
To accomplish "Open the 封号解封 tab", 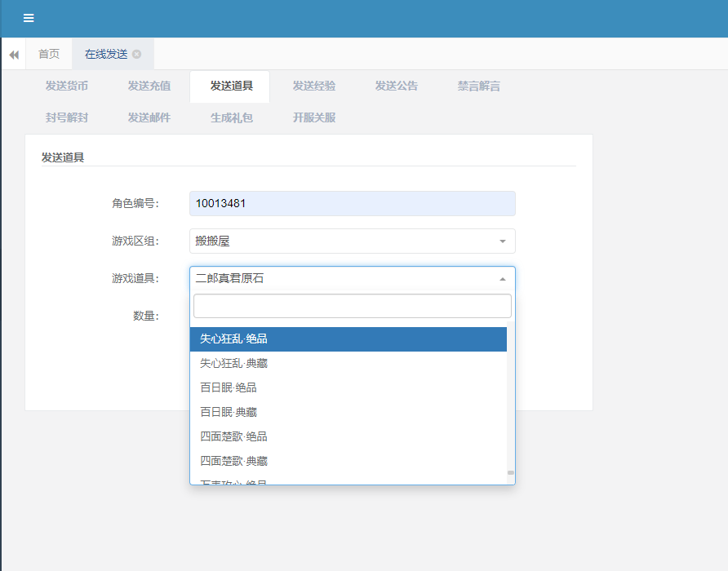I will click(67, 117).
